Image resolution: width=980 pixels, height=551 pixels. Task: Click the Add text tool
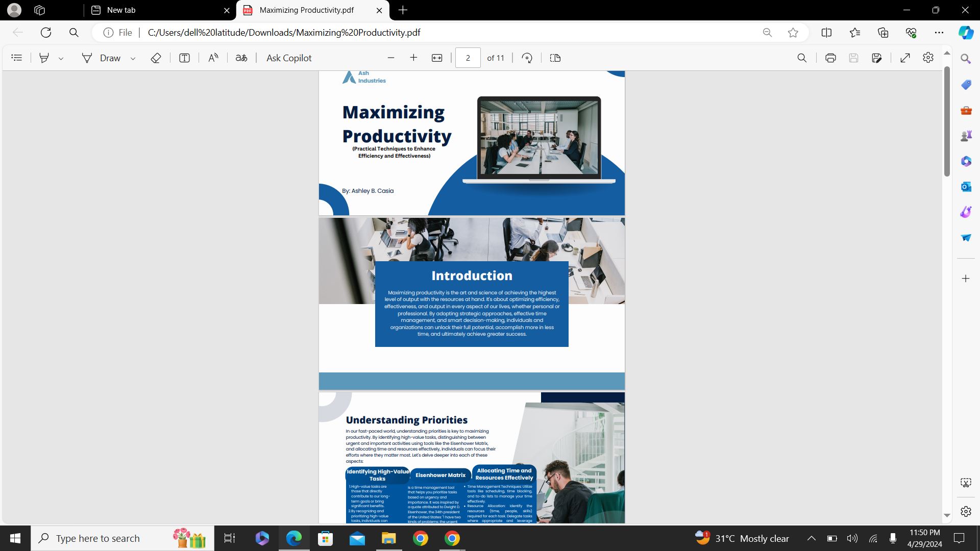pyautogui.click(x=184, y=58)
